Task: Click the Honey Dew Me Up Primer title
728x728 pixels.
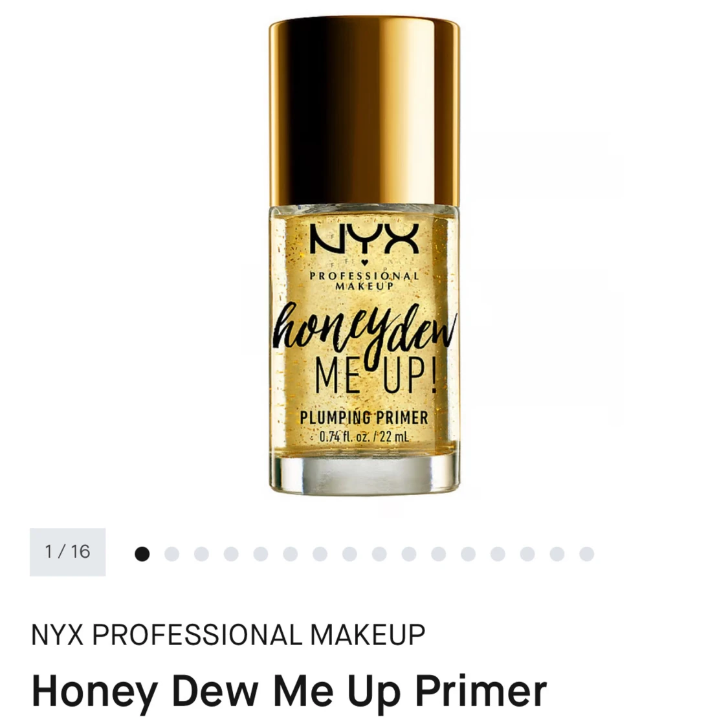Action: [x=289, y=692]
